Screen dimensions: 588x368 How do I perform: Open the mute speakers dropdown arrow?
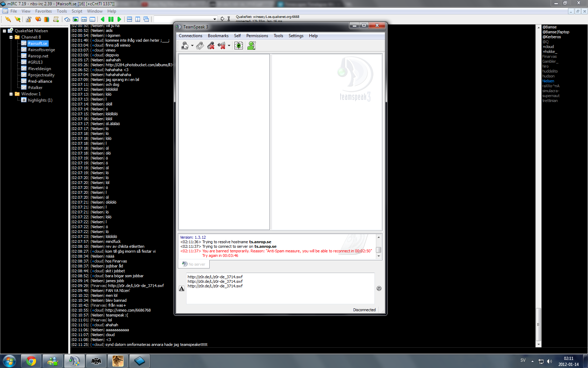coord(229,46)
